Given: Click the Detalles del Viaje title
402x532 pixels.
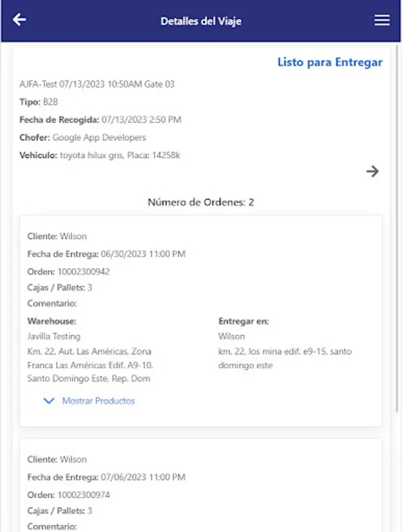Looking at the screenshot, I should pyautogui.click(x=201, y=21).
